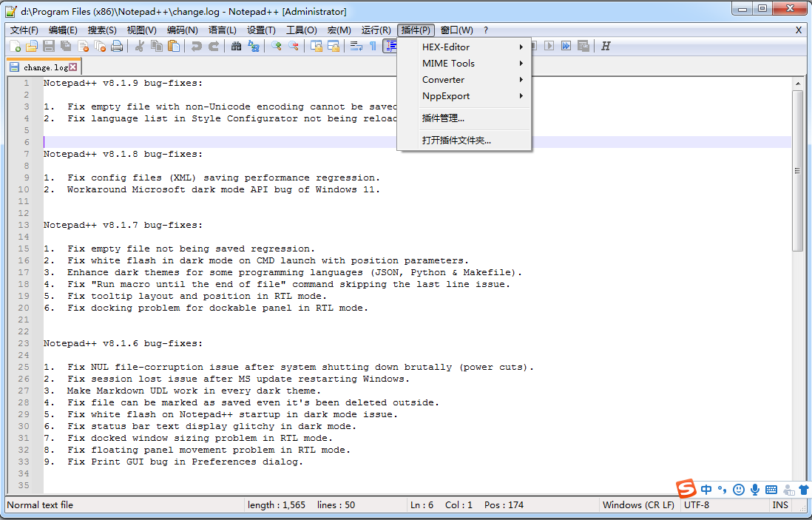This screenshot has width=812, height=520.
Task: Toggle synchronize horizontal scrolling icon
Action: coord(333,47)
